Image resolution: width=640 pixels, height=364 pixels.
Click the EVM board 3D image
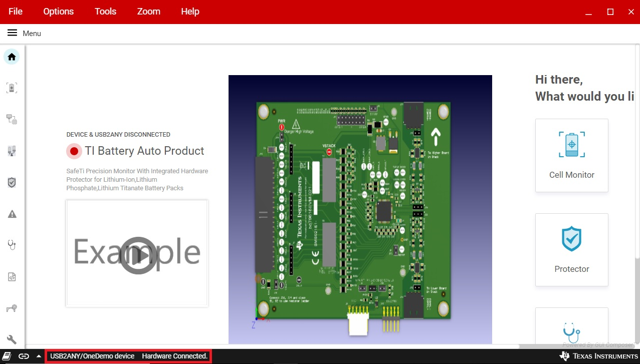360,209
